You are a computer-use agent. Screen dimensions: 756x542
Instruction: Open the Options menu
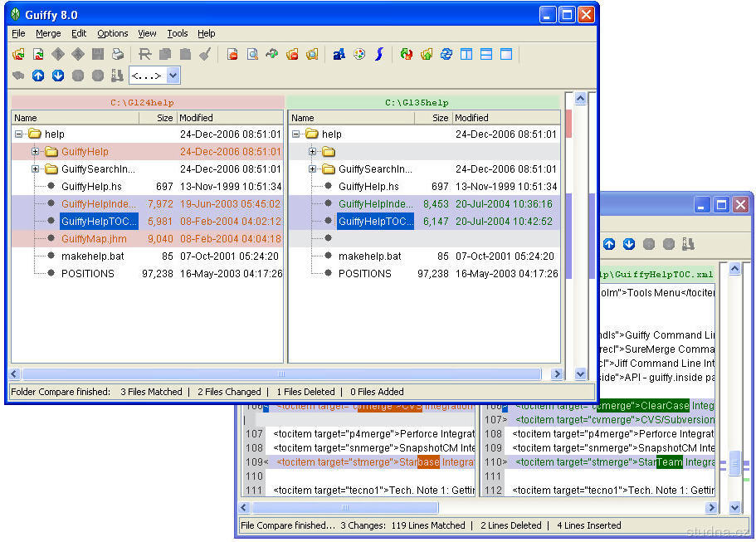click(x=112, y=33)
